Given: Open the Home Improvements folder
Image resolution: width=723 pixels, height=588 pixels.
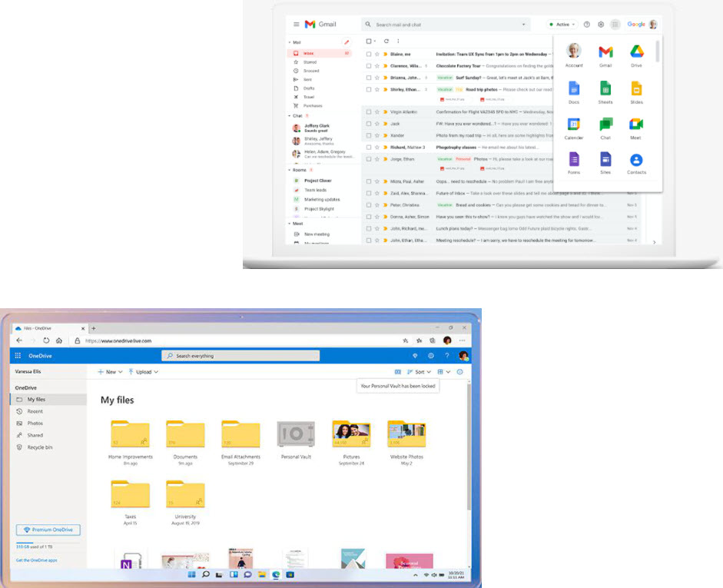Looking at the screenshot, I should point(131,443).
